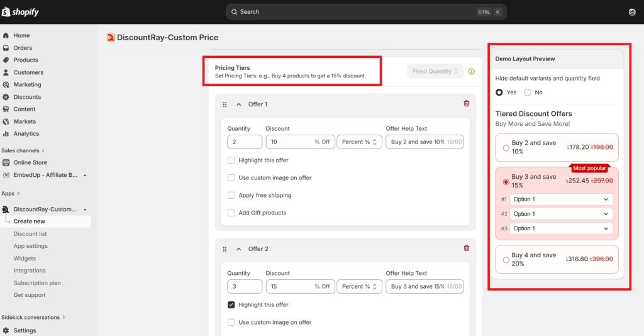Click the EmbedUp app icon
644x336 pixels.
(6, 175)
